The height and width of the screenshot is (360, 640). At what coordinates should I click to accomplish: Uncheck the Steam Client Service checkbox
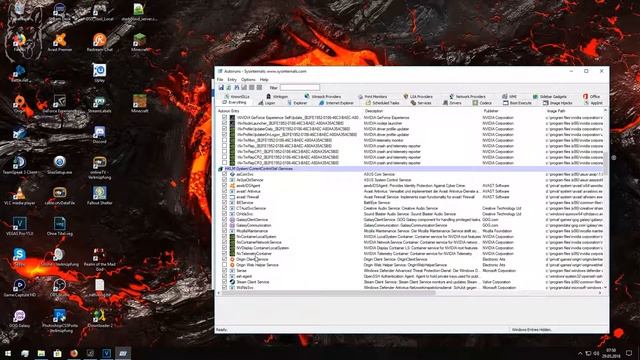[x=224, y=282]
